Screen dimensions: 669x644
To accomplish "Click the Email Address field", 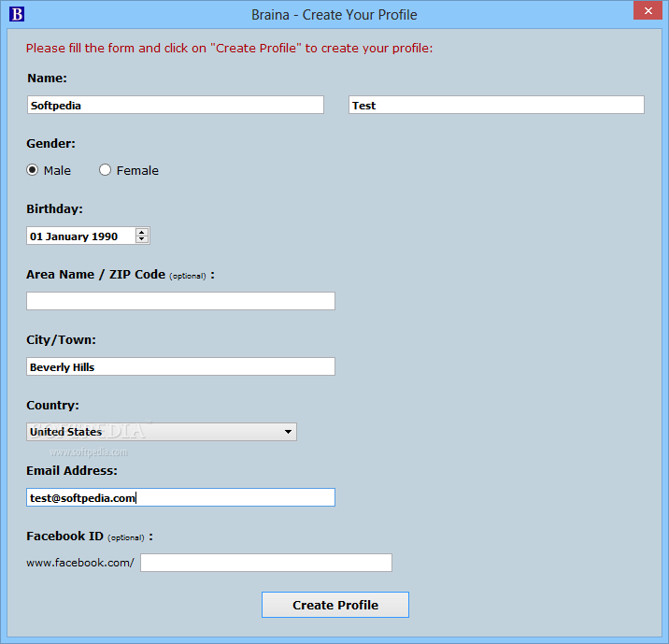I will click(180, 497).
